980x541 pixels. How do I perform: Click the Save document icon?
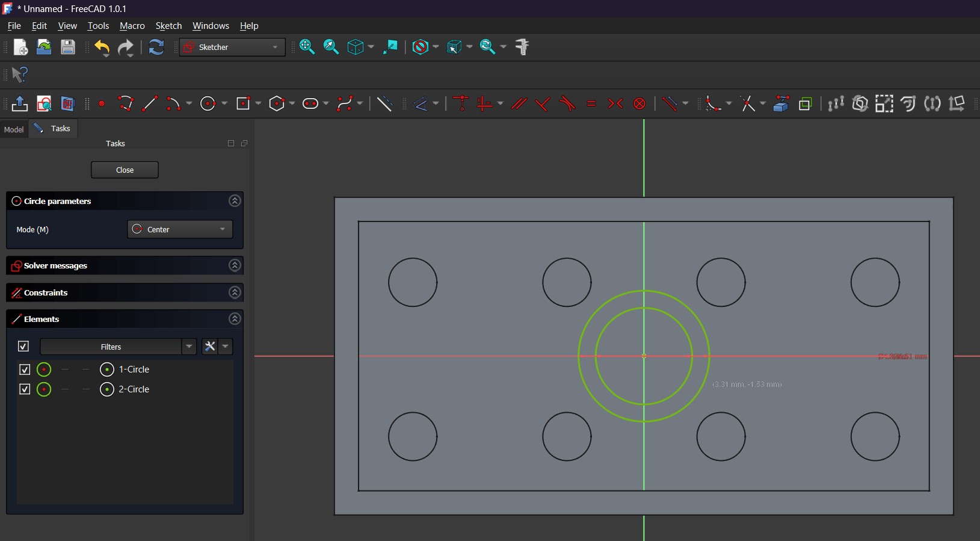click(x=68, y=48)
